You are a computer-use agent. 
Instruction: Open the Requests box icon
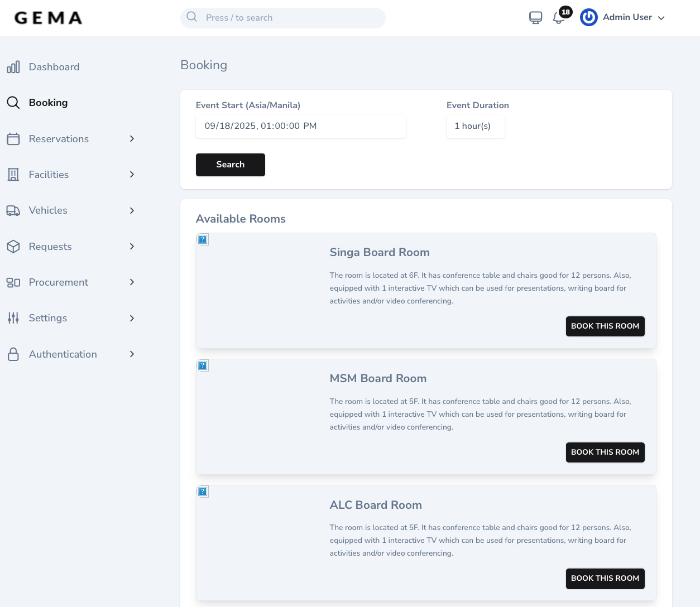point(13,246)
